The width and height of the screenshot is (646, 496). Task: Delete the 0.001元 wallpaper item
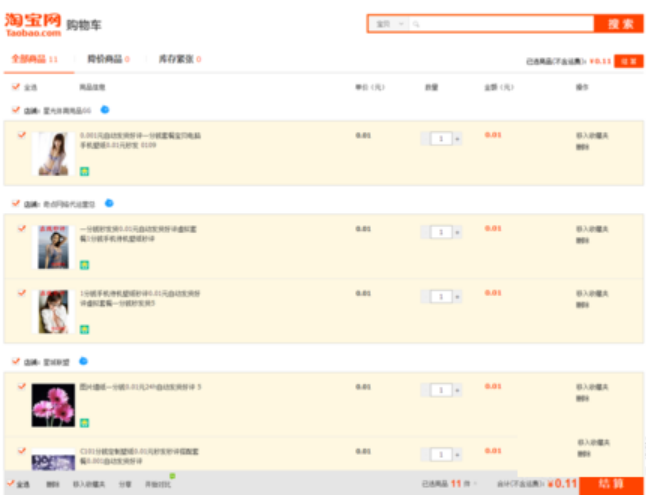click(x=582, y=147)
